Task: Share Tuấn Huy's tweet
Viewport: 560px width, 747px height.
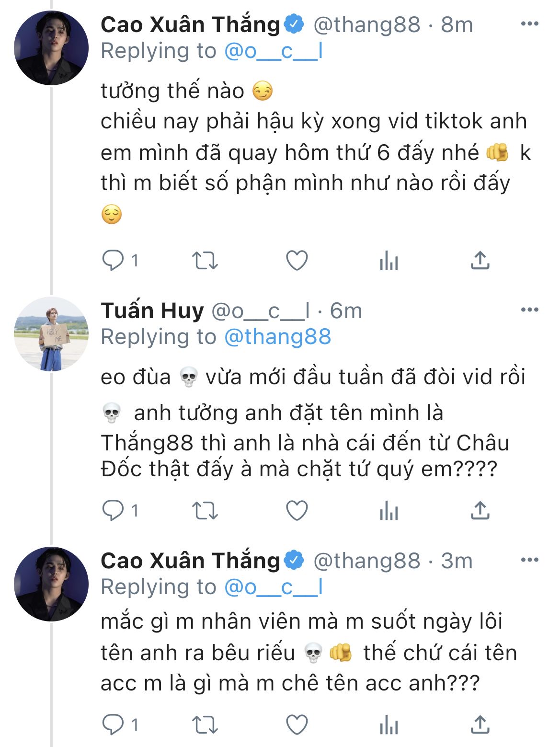Action: coord(480,511)
